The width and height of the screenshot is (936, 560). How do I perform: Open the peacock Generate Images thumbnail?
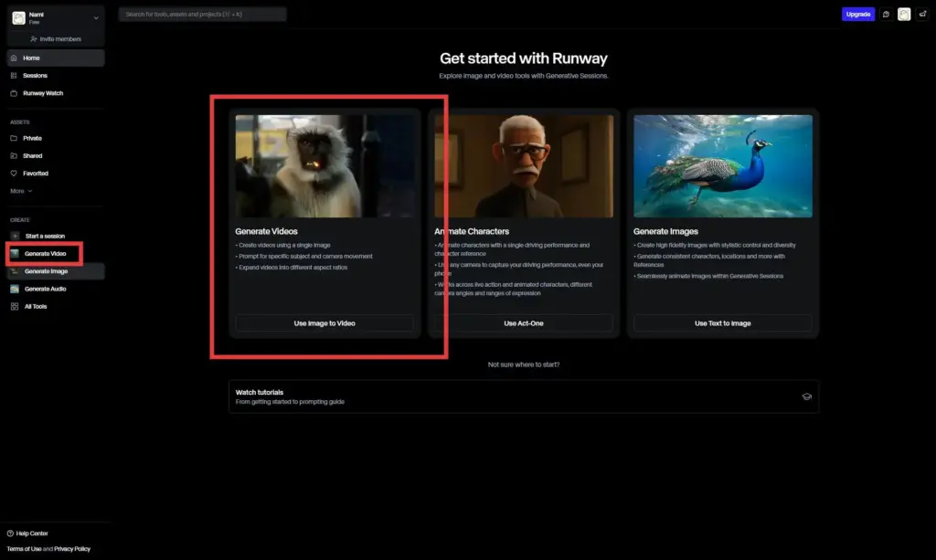click(722, 166)
